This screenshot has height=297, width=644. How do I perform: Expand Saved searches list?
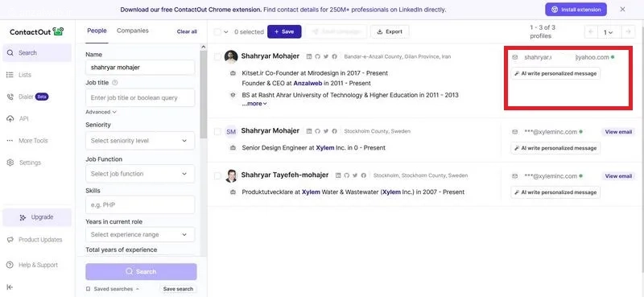point(113,289)
